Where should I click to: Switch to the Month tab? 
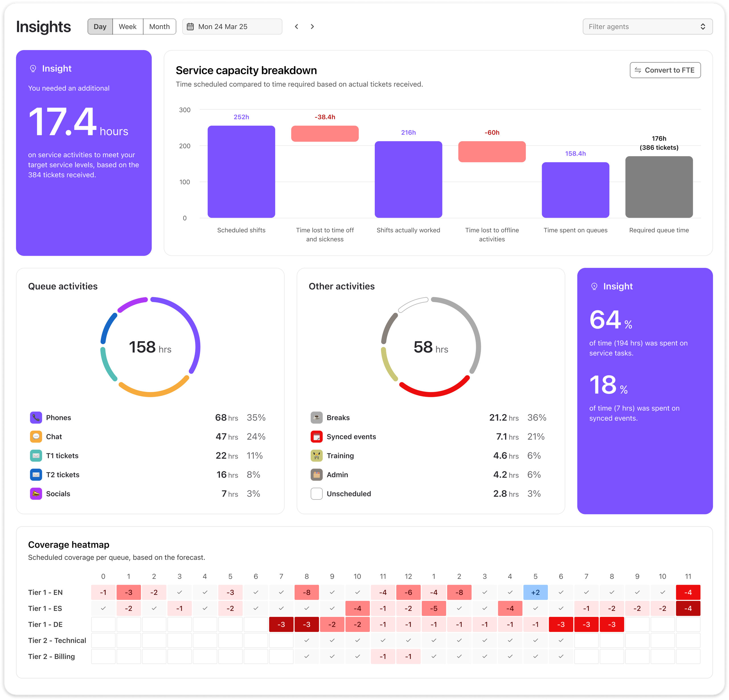159,26
